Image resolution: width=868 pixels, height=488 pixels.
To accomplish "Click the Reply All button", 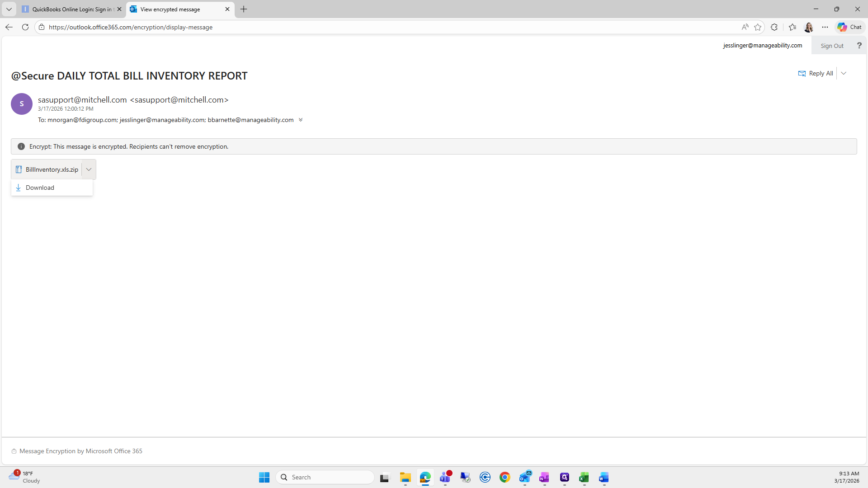I will coord(816,73).
